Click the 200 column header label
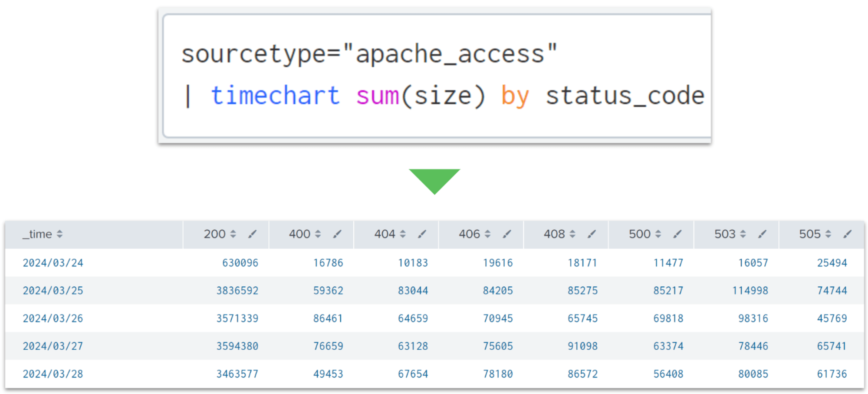 coord(215,234)
